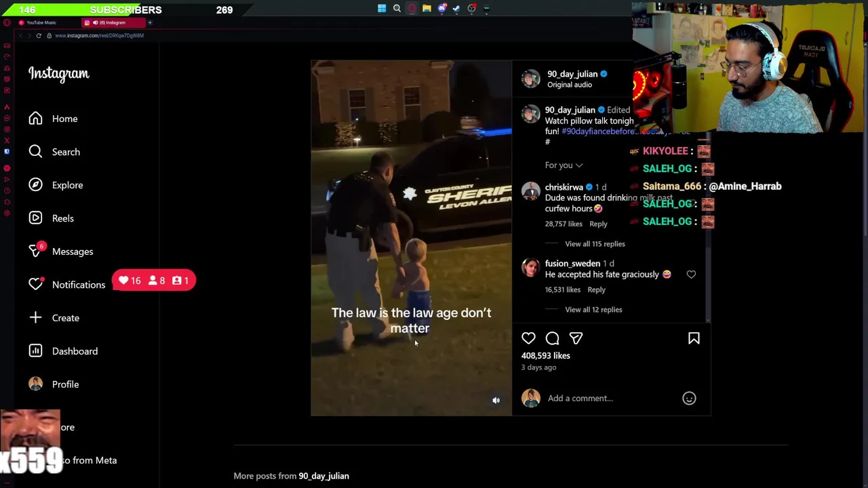View the 408,593 likes list
This screenshot has width=868, height=488.
[545, 356]
